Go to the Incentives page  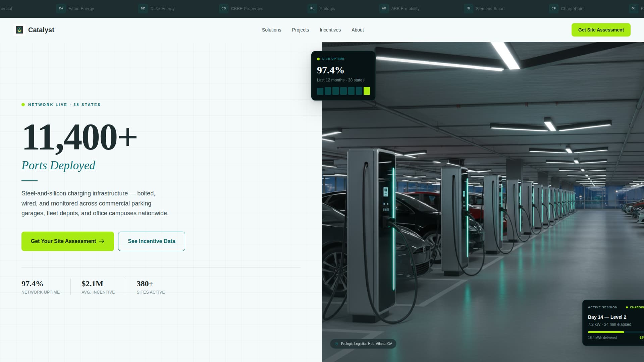click(330, 30)
